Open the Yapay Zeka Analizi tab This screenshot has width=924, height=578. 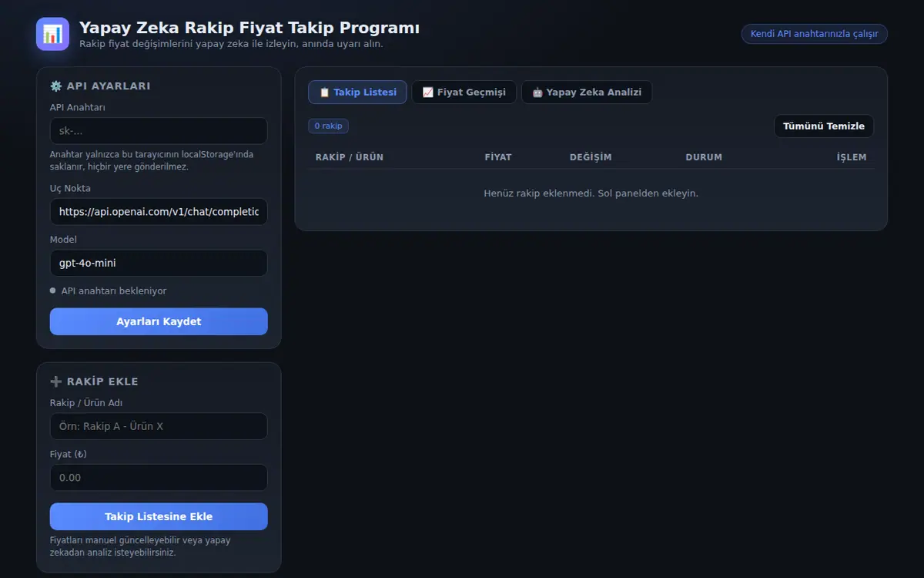(587, 92)
